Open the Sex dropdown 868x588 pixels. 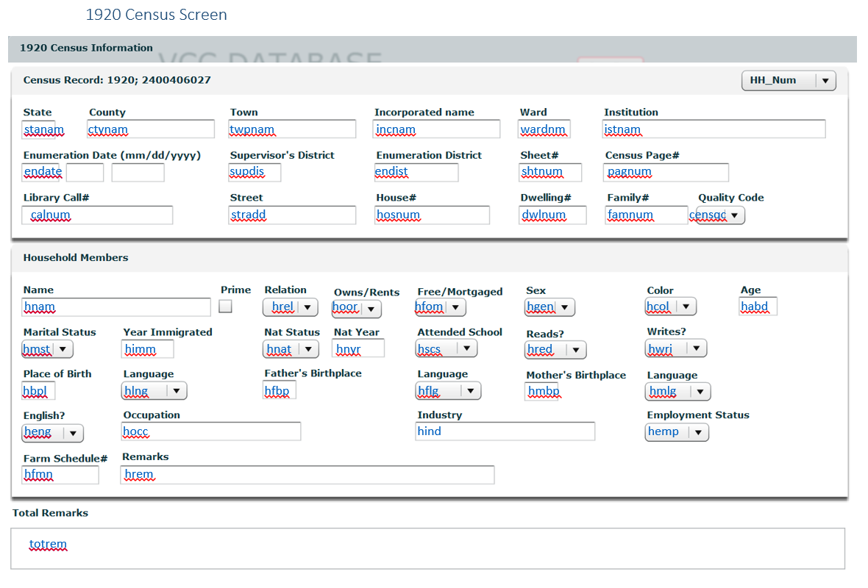[x=550, y=307]
